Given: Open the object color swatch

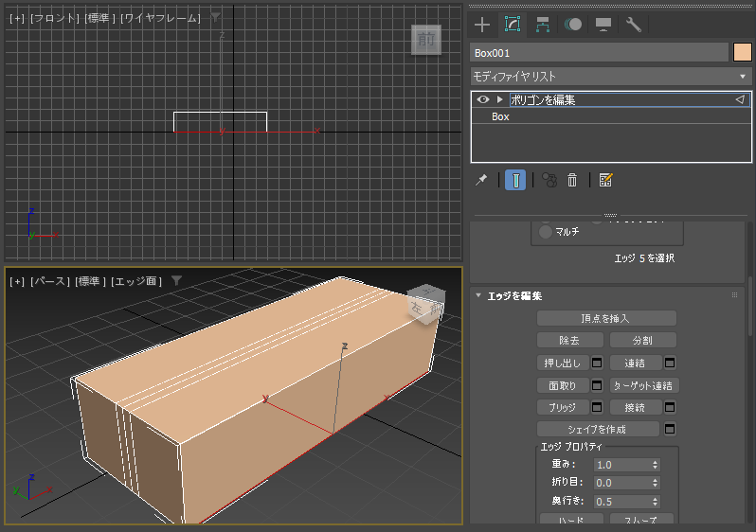Looking at the screenshot, I should (742, 52).
